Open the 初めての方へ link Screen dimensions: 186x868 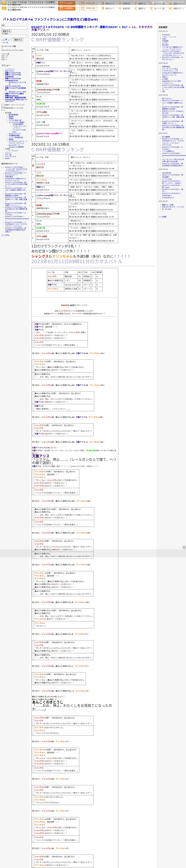(10, 71)
